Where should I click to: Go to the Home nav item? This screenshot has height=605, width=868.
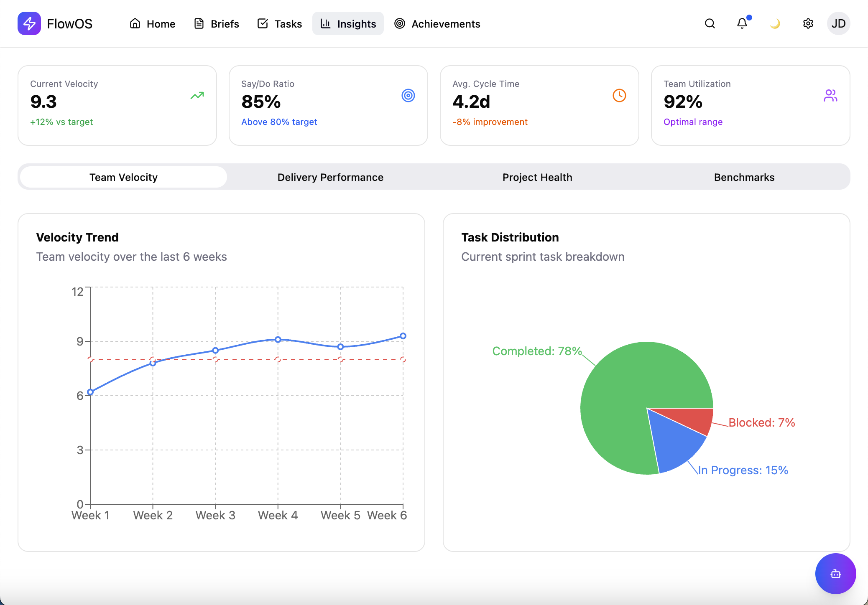(x=153, y=24)
